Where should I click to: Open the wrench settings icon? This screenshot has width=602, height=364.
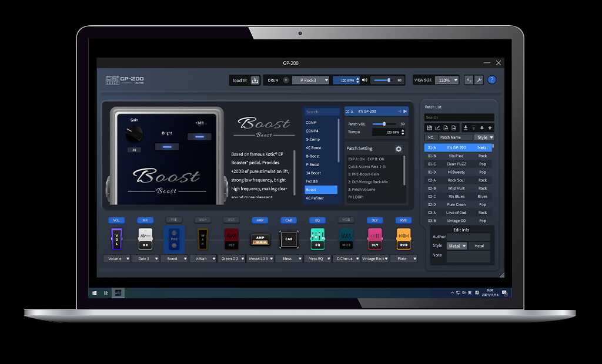(x=479, y=80)
